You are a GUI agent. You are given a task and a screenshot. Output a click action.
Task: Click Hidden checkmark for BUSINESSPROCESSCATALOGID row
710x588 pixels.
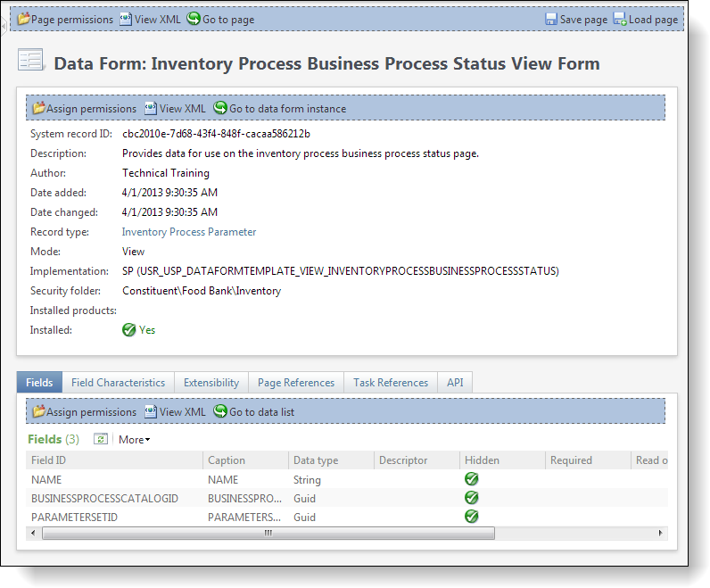click(471, 498)
